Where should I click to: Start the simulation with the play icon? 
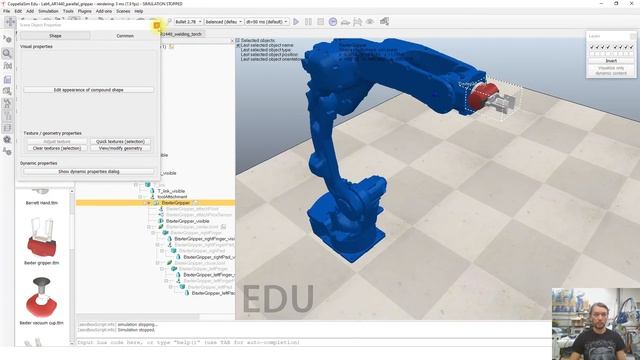[296, 21]
